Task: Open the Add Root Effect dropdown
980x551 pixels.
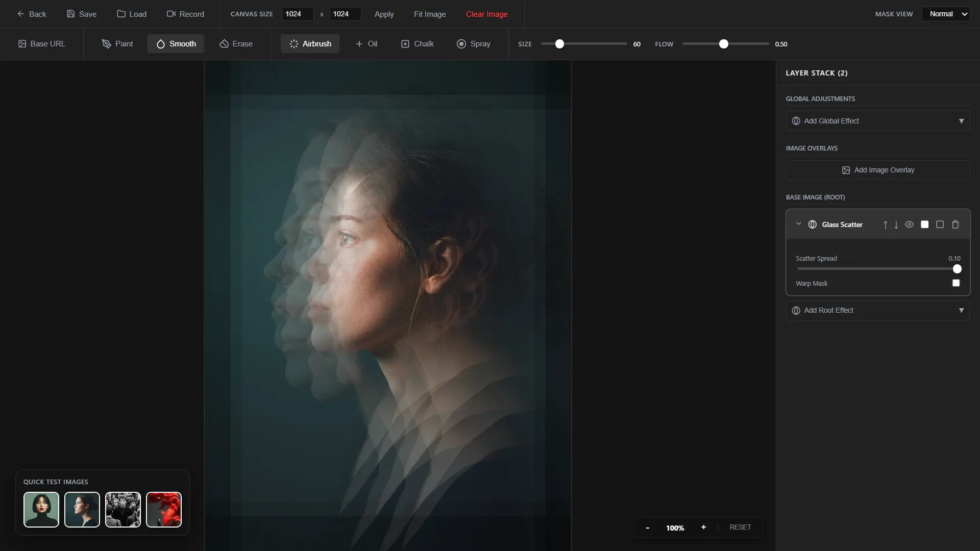Action: [x=878, y=310]
